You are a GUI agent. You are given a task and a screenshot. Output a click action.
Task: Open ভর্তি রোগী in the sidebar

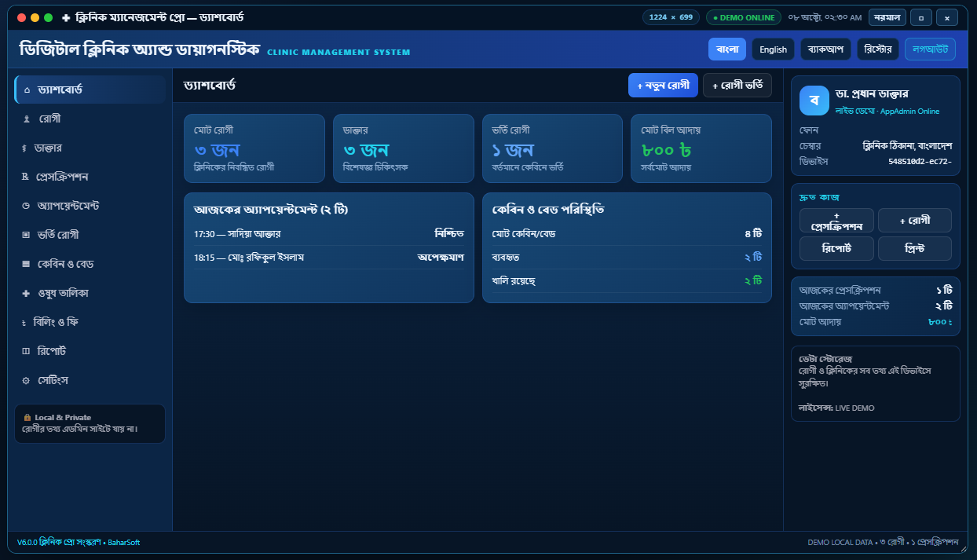point(90,235)
